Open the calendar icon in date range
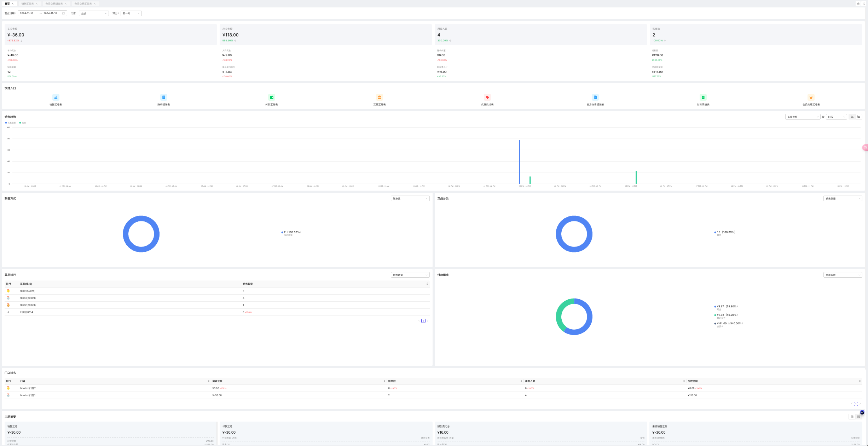 point(63,13)
